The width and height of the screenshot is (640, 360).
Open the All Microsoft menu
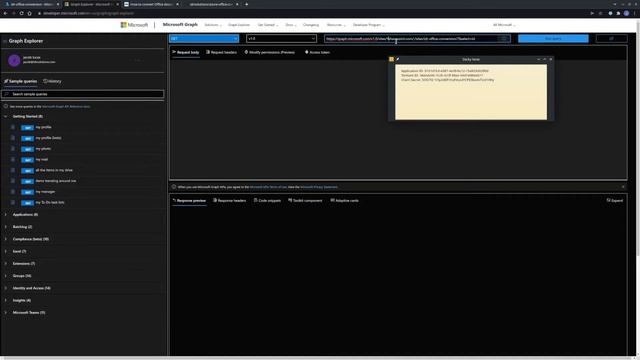[504, 25]
